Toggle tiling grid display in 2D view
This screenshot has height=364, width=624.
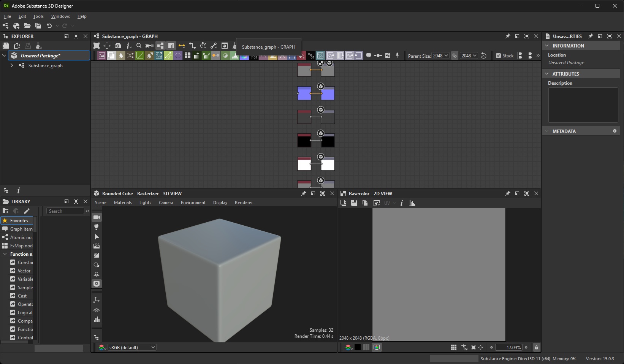[x=454, y=347]
